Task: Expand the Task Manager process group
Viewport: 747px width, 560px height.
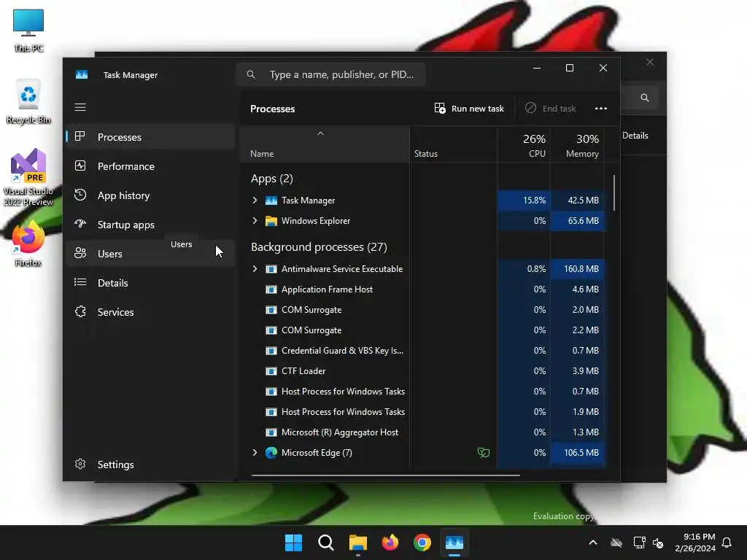Action: (255, 200)
